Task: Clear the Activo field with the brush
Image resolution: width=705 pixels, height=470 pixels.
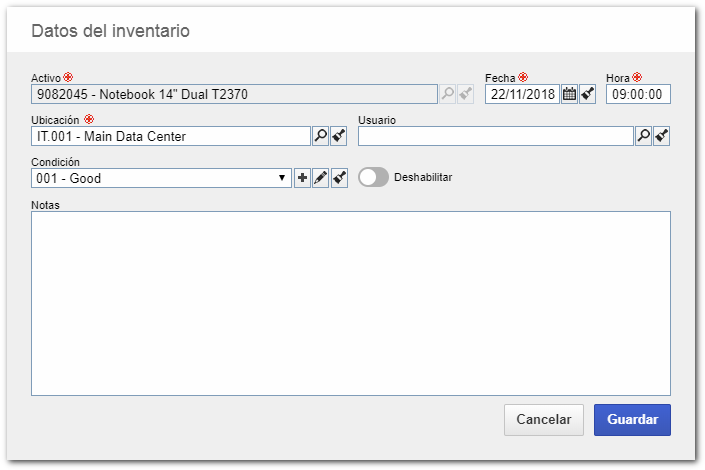Action: [x=465, y=94]
